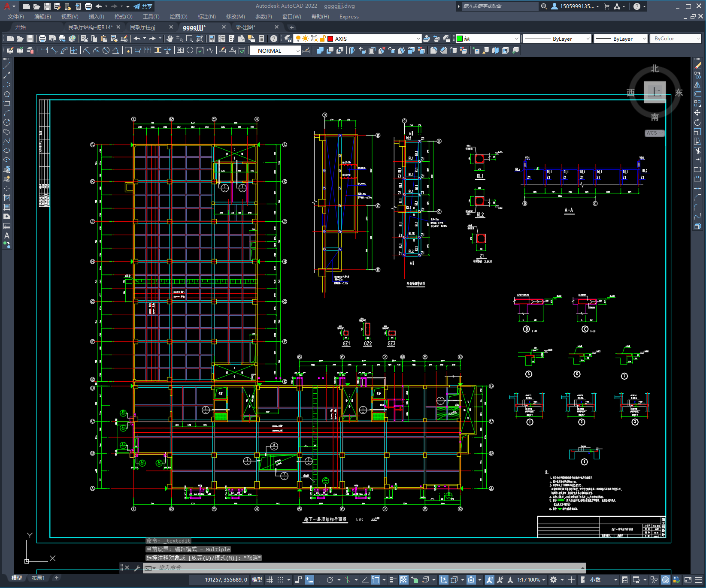Open the Plot printer icon in standard toolbar
Viewport: 706px width, 588px height.
(x=42, y=39)
